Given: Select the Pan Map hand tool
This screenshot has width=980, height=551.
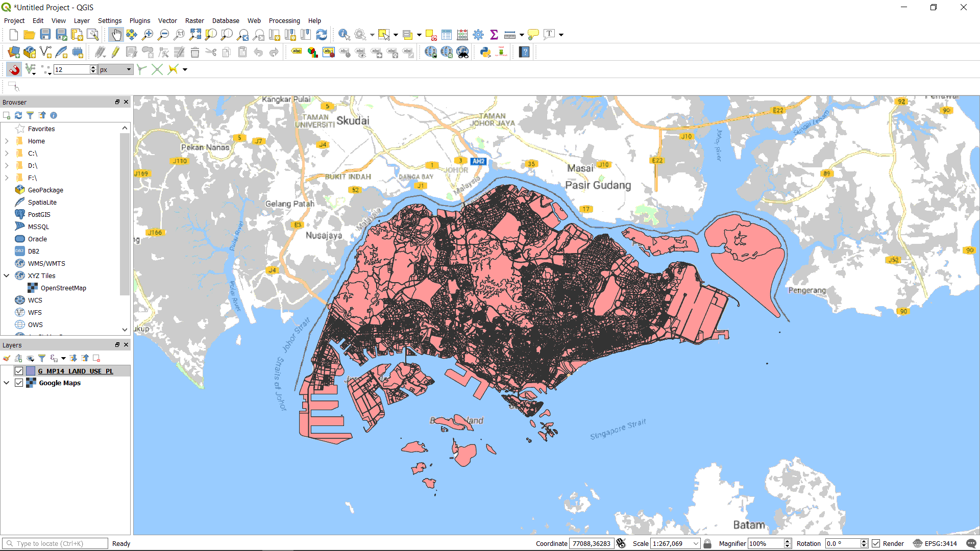Looking at the screenshot, I should coord(116,35).
